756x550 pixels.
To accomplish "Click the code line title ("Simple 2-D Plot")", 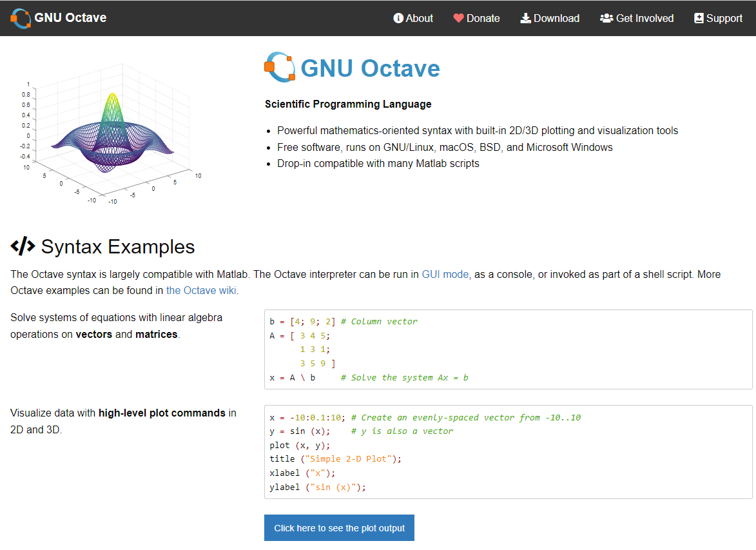I will 336,459.
